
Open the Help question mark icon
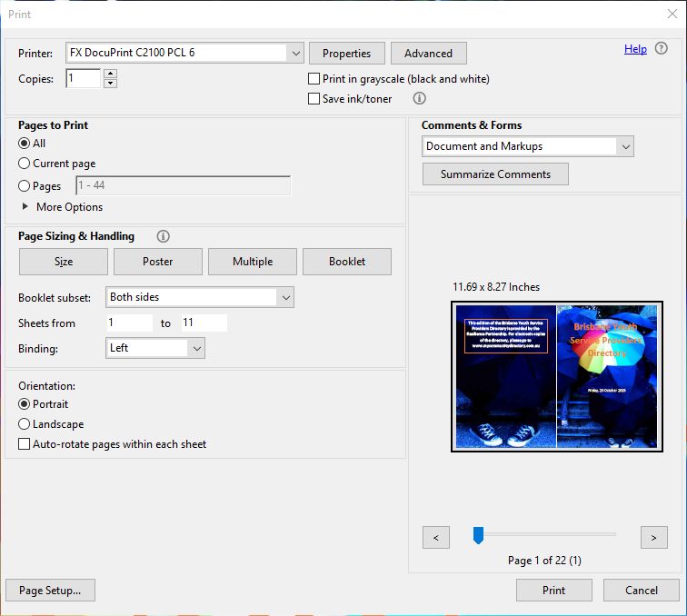point(662,48)
